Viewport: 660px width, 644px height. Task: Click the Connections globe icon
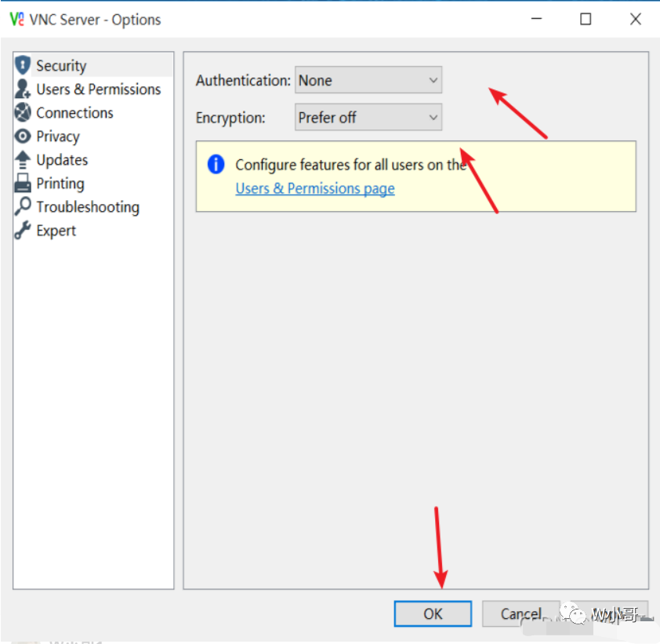tap(23, 112)
